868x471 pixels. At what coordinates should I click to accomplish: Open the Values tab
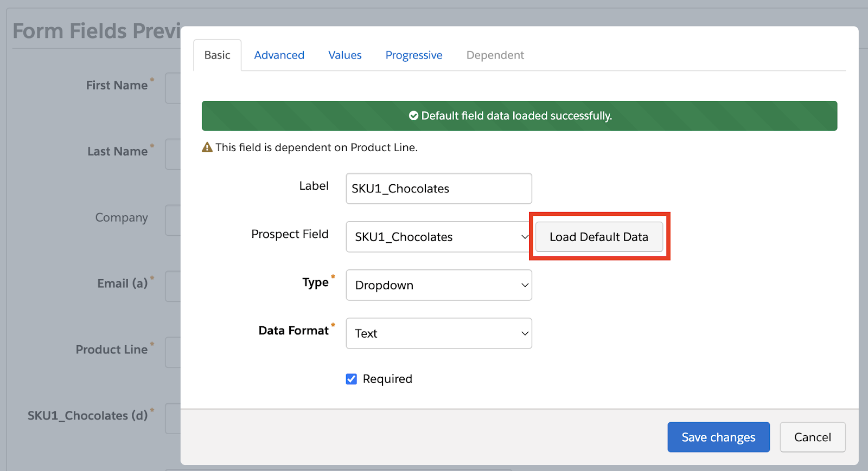(345, 55)
